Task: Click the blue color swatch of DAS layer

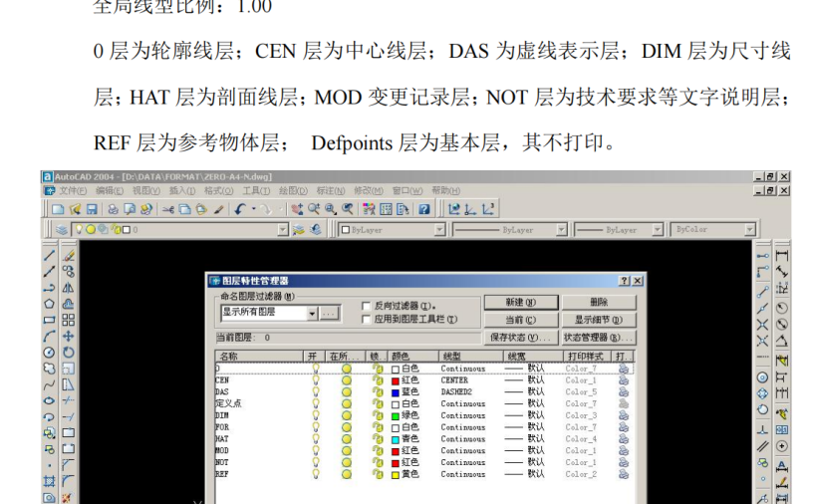Action: pos(396,392)
